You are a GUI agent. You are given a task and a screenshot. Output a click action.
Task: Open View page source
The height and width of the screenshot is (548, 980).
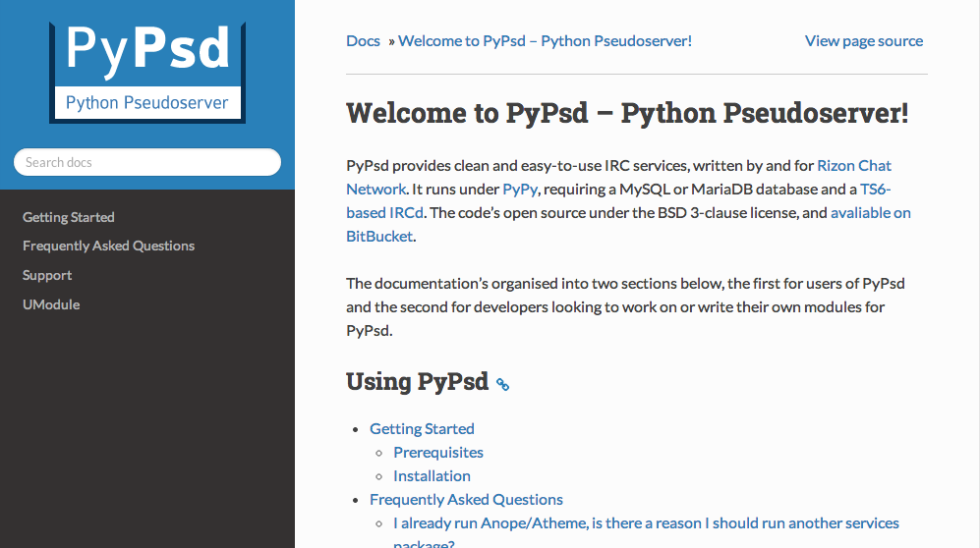864,41
